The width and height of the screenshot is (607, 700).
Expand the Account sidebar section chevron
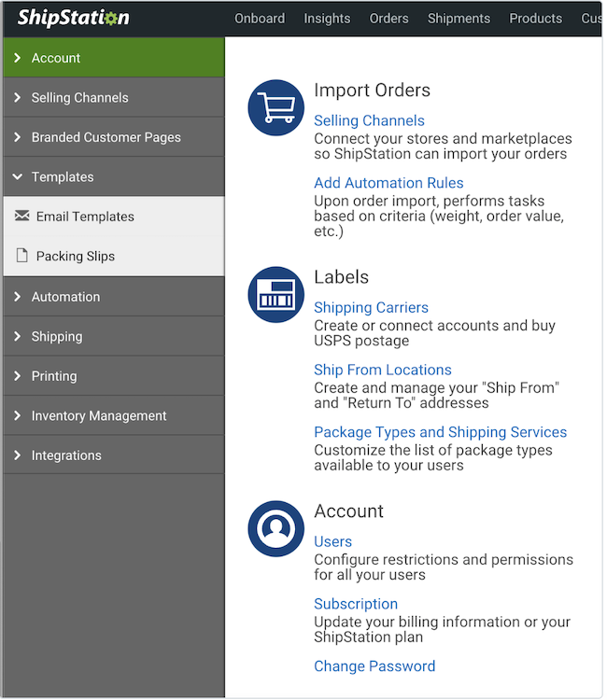click(17, 58)
